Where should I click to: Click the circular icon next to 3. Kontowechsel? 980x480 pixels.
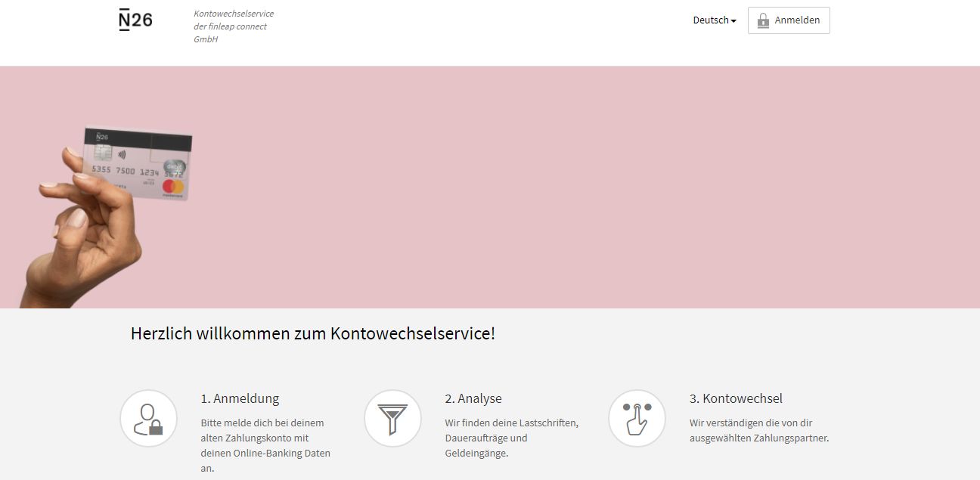coord(636,417)
